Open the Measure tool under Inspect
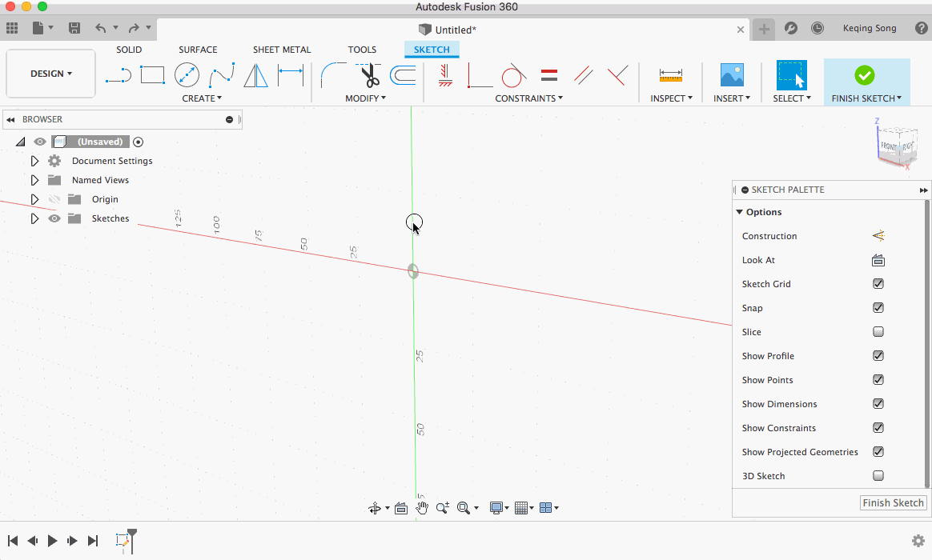Screen dimensions: 932x560 coord(670,74)
